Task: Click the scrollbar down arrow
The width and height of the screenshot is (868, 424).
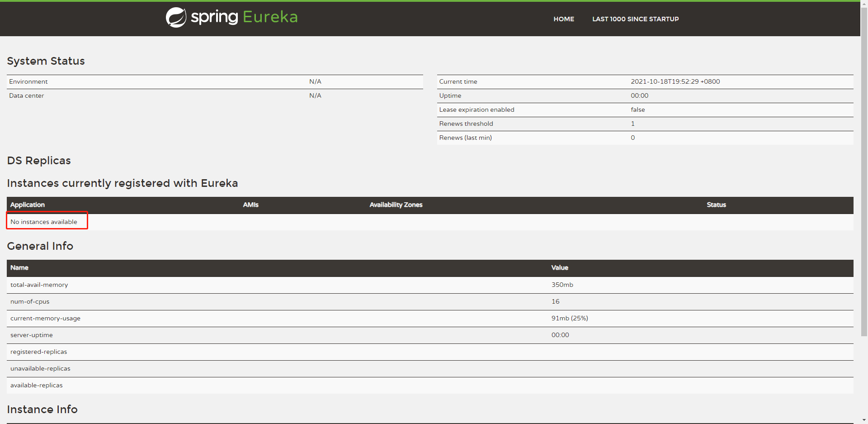Action: (864, 420)
